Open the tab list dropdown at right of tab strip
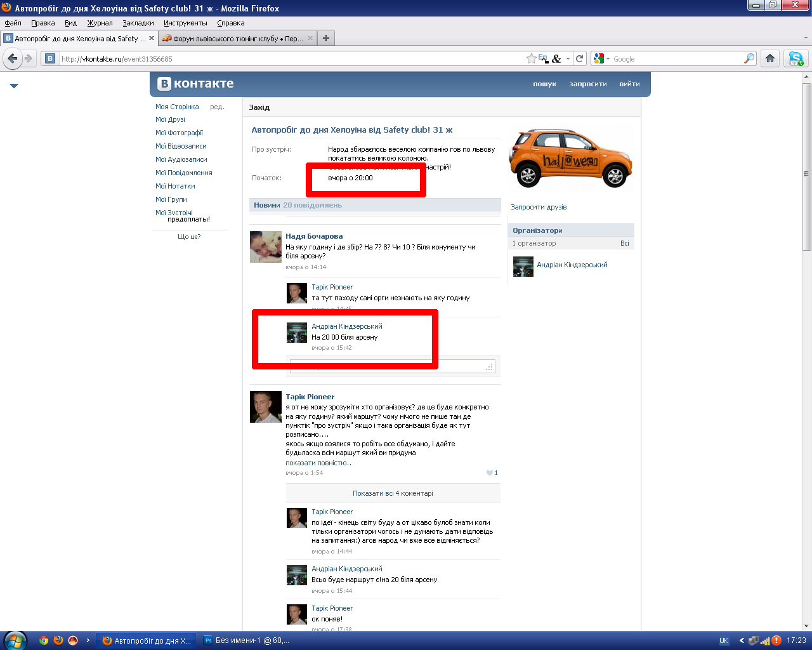 (x=806, y=38)
